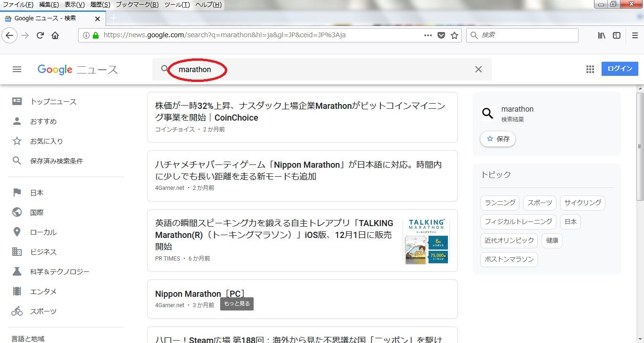This screenshot has height=343, width=644.
Task: Open the Nippon Marathon［PC］ article
Action: [200, 294]
